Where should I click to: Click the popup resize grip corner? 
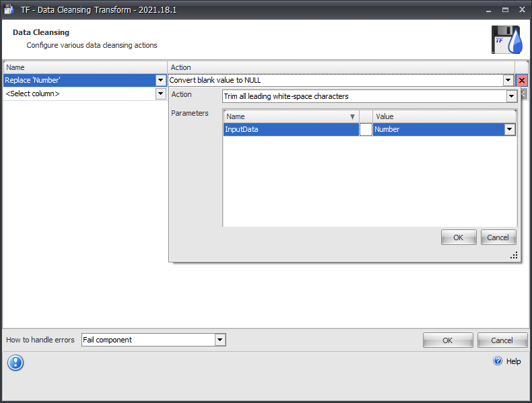(x=514, y=255)
